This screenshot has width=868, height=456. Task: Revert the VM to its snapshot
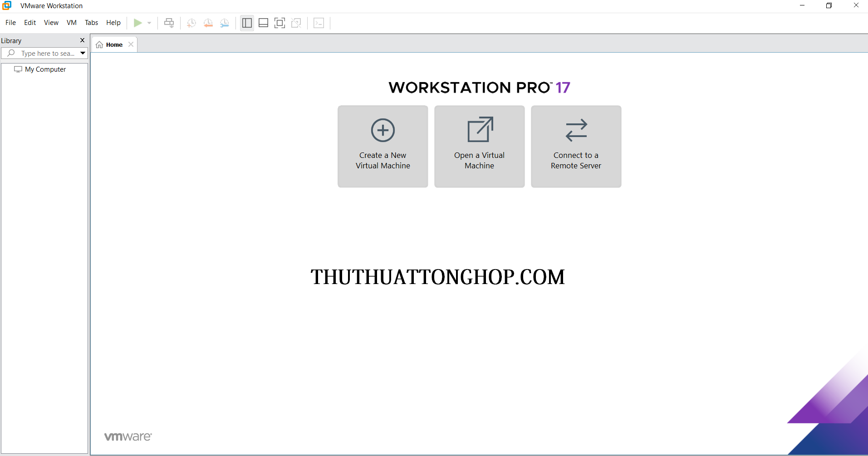[208, 23]
